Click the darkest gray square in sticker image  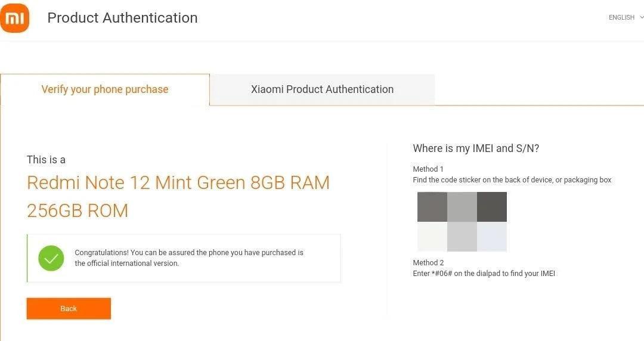point(492,207)
